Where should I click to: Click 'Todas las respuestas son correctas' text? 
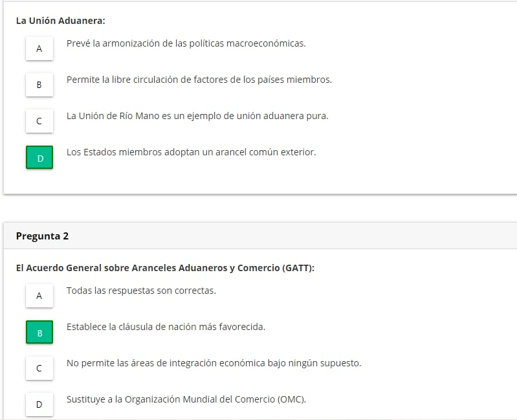pos(141,291)
